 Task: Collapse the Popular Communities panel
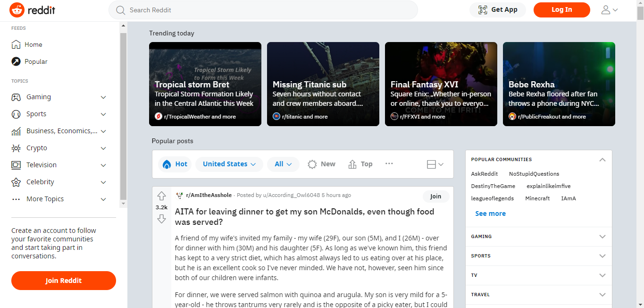pos(602,160)
